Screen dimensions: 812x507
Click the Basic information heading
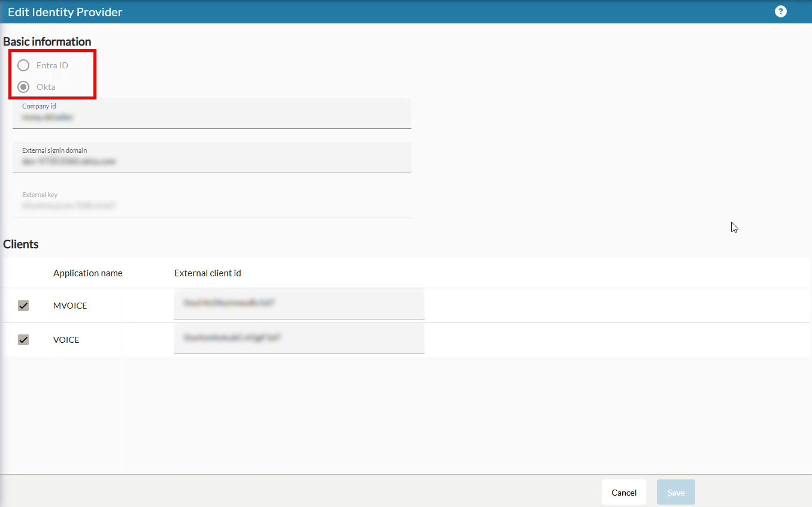[x=47, y=41]
